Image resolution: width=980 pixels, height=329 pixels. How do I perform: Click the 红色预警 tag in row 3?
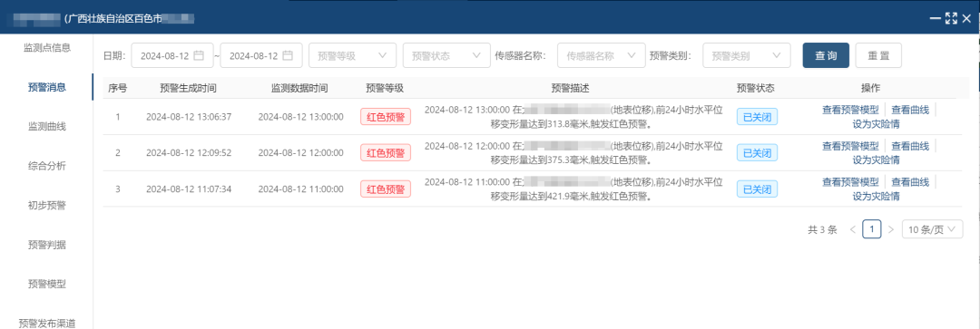(386, 189)
